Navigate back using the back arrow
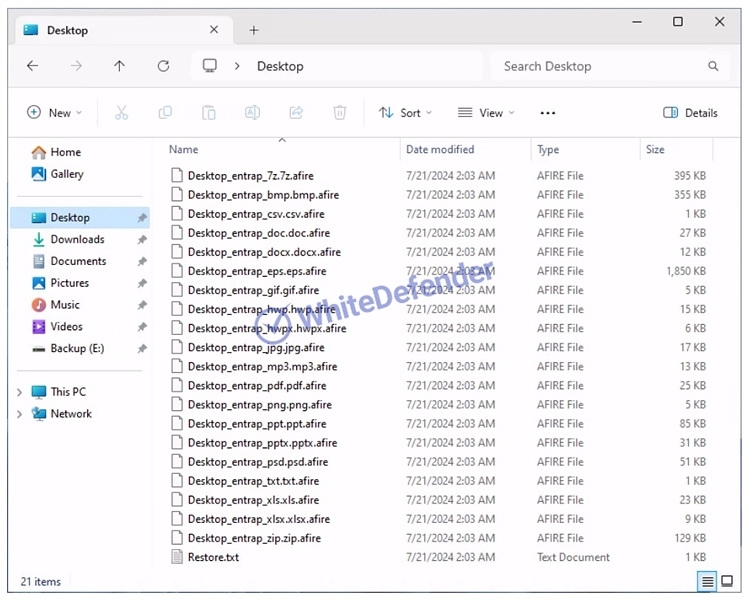Screen dimensions: 750x602 pos(33,66)
